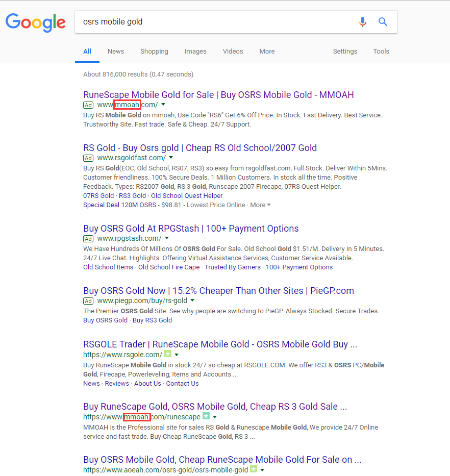This screenshot has width=450, height=476.
Task: Click the 'Old School Quest Helper' sitelink
Action: 187,196
